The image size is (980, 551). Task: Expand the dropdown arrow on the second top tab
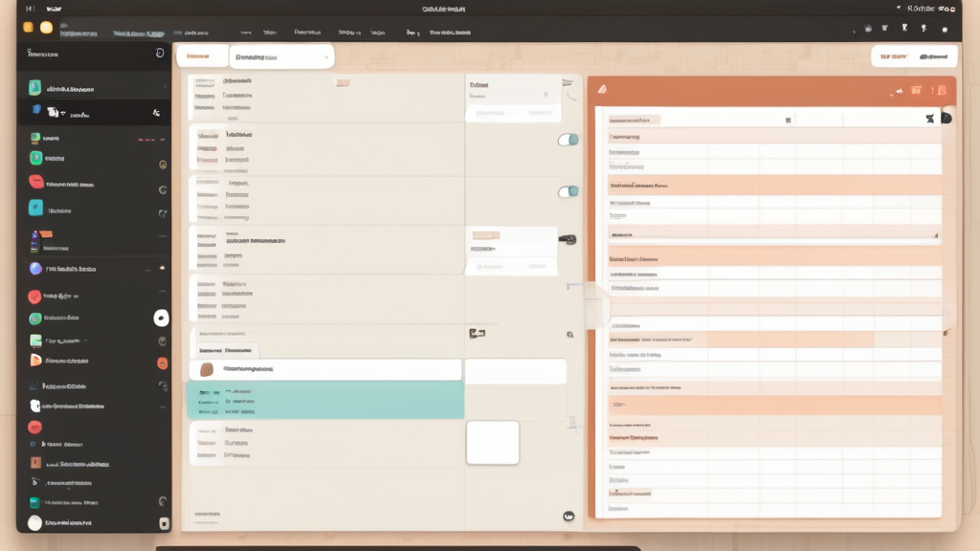[x=326, y=57]
